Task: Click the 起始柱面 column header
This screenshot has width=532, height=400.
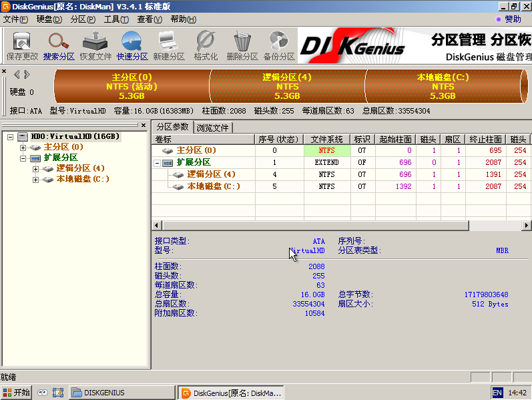Action: 396,140
